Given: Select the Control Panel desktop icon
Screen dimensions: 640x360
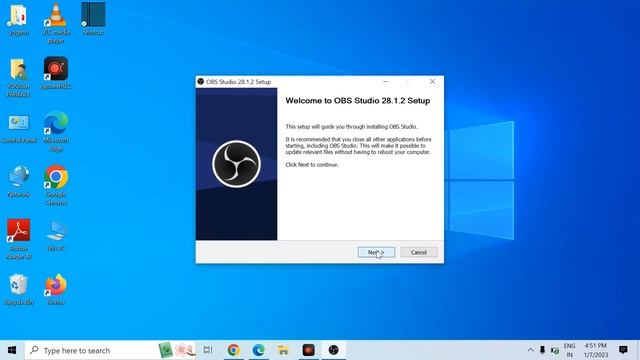Looking at the screenshot, I should (x=19, y=129).
